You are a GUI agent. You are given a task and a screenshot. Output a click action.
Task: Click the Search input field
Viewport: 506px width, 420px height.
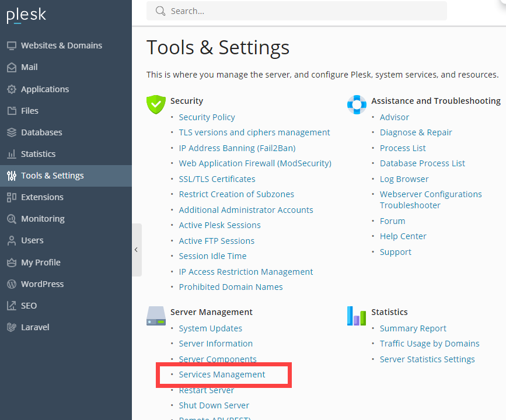tap(296, 11)
